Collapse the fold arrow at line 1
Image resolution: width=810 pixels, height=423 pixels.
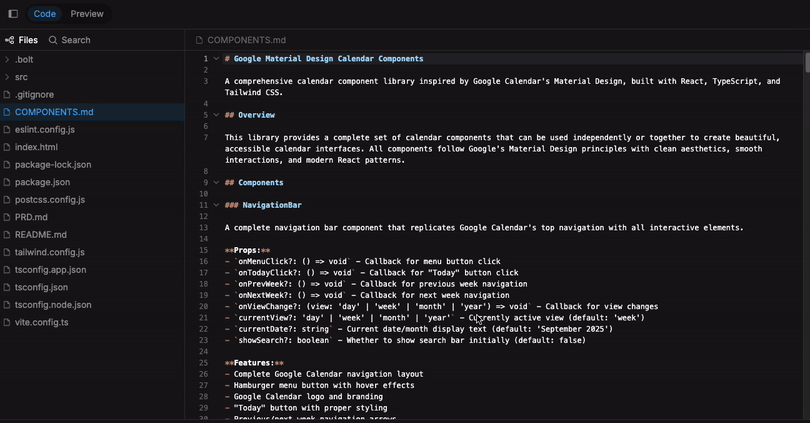[x=216, y=59]
